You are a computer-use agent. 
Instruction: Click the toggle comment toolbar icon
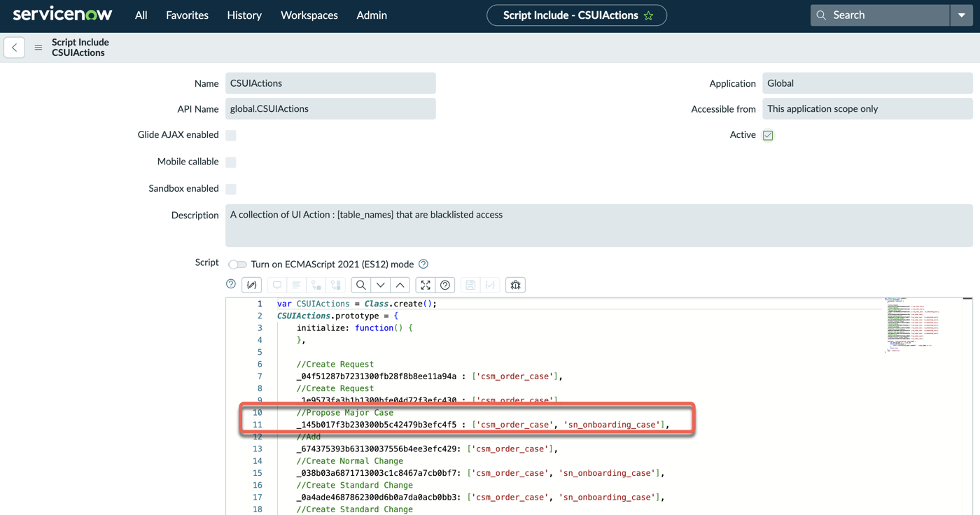(x=277, y=285)
